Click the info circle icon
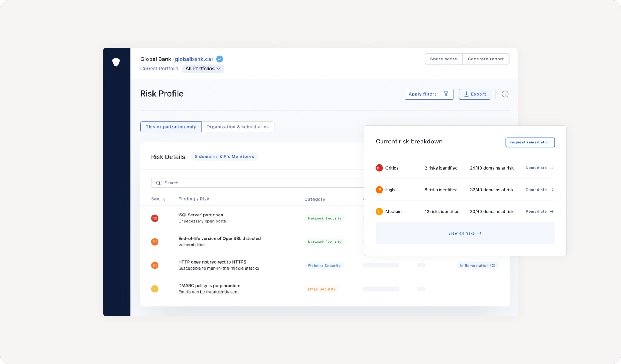Screen dimensions: 621x364 pos(505,94)
